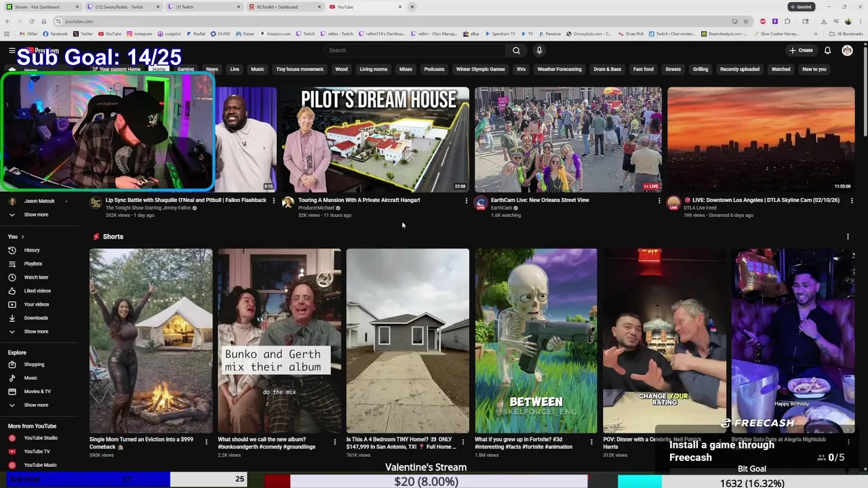Click the search magnifier button
The width and height of the screenshot is (868, 488).
pos(516,50)
